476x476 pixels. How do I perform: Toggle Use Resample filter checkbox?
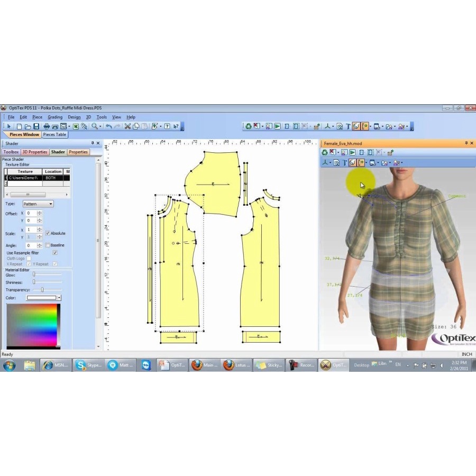coord(55,253)
